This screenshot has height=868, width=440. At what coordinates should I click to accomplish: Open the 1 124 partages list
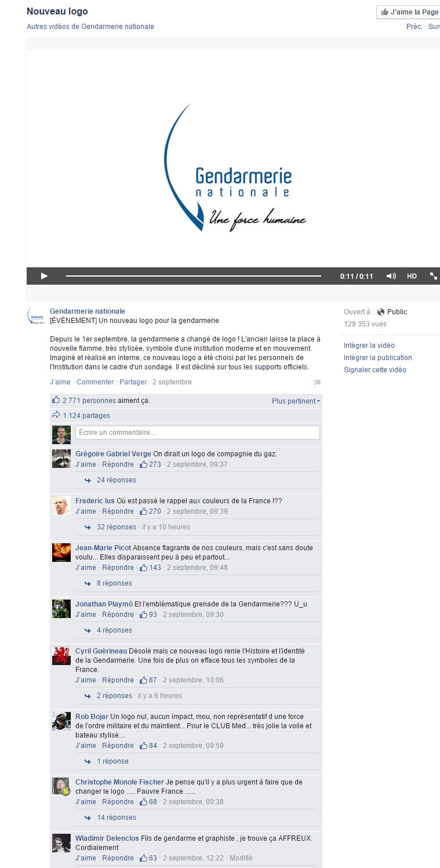point(86,416)
